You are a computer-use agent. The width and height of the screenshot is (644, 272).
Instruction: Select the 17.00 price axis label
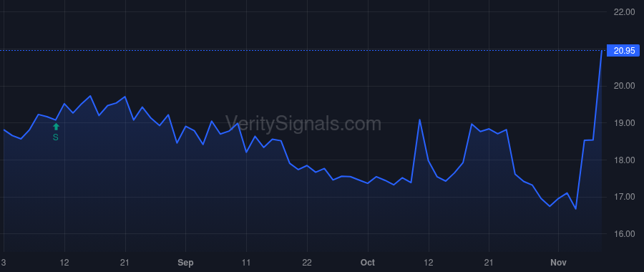pos(624,197)
